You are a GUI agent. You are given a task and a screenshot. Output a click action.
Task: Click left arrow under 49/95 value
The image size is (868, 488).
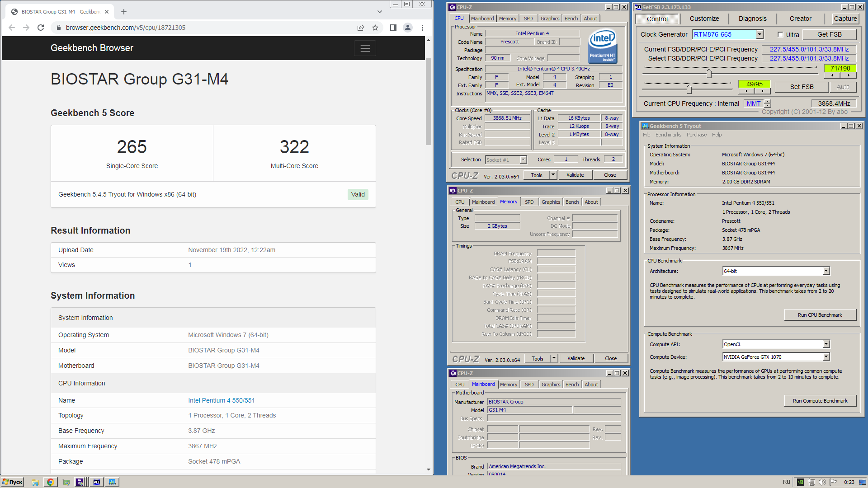click(x=746, y=91)
